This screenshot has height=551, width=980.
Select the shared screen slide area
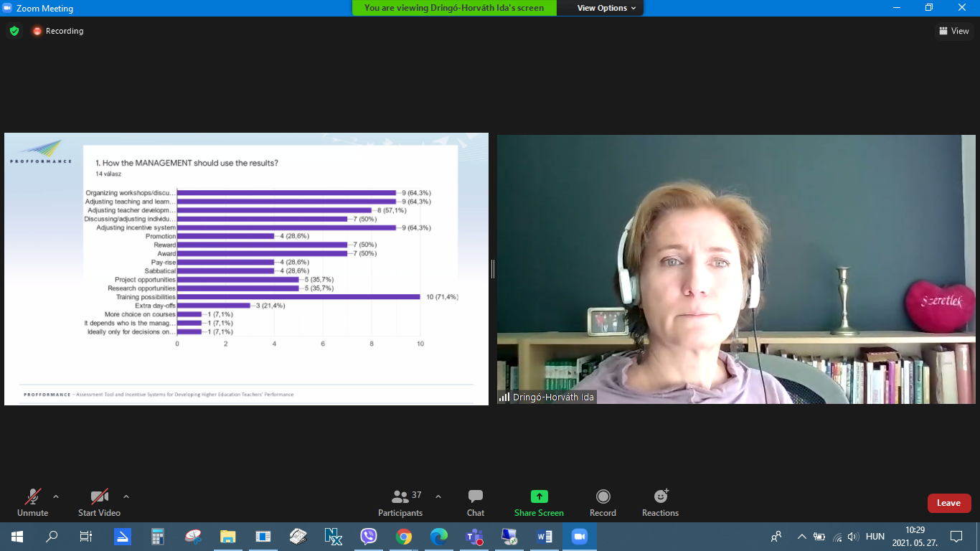246,269
